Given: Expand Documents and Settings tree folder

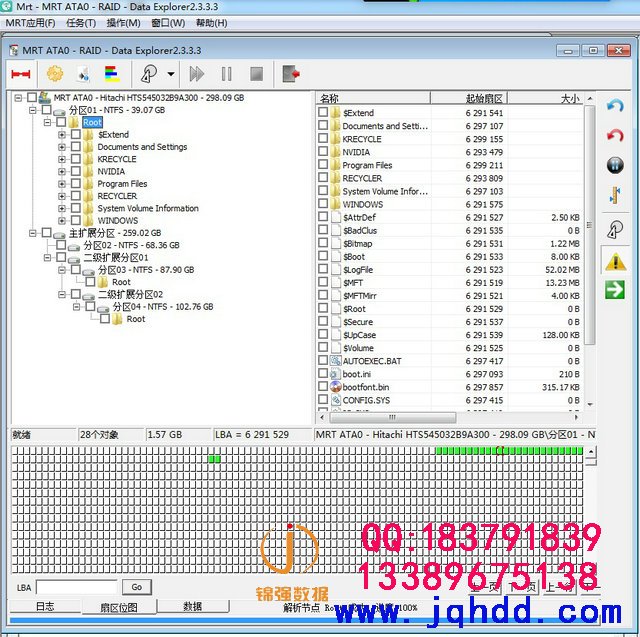Looking at the screenshot, I should pyautogui.click(x=62, y=147).
